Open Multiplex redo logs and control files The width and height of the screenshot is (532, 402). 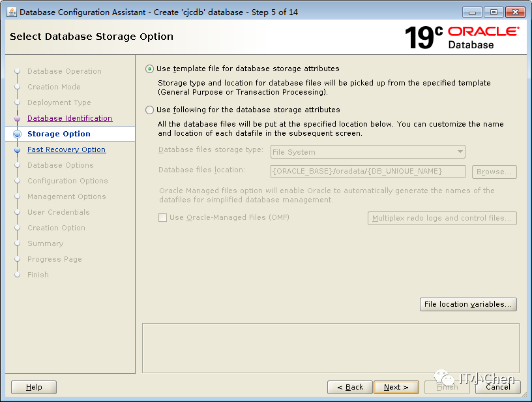[x=442, y=219]
